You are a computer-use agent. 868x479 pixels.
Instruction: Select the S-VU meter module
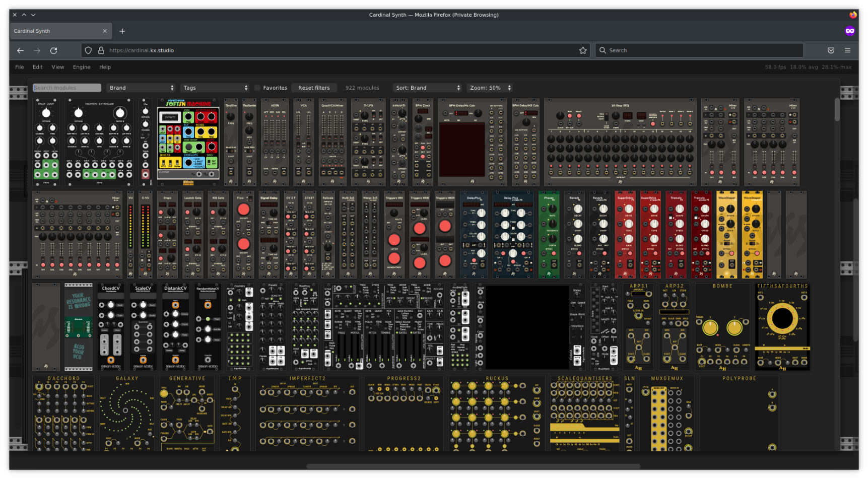(x=146, y=234)
